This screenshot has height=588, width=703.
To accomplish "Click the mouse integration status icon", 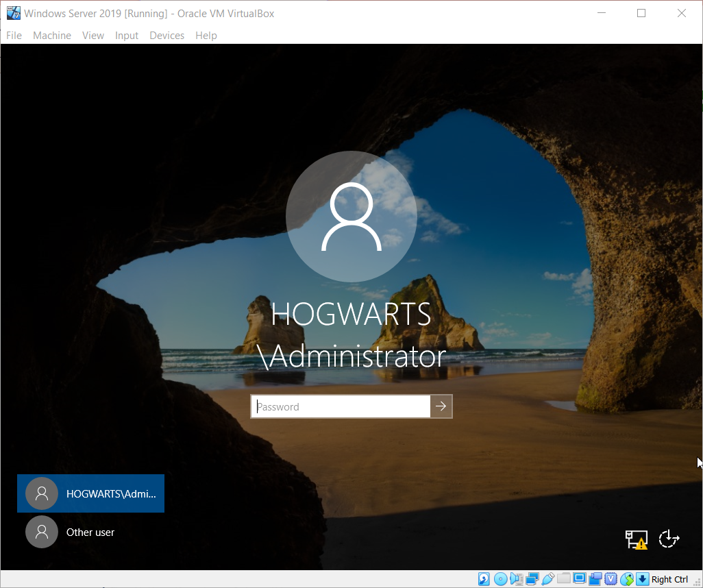I will click(x=627, y=579).
